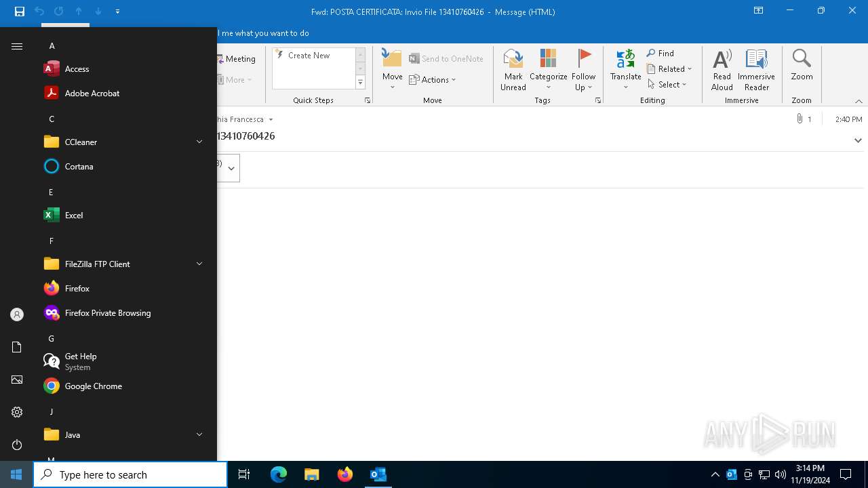Viewport: 868px width, 488px height.
Task: Open the Categorize color menu
Action: 548,70
